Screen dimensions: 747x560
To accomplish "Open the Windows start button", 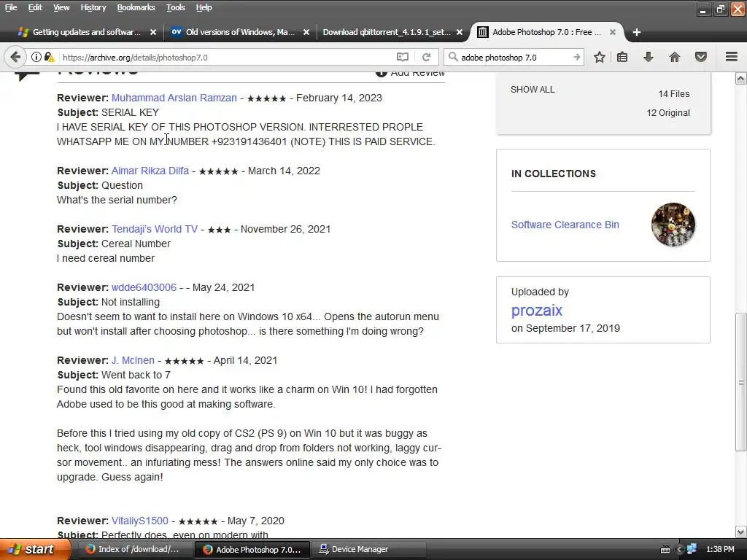I will 35,549.
